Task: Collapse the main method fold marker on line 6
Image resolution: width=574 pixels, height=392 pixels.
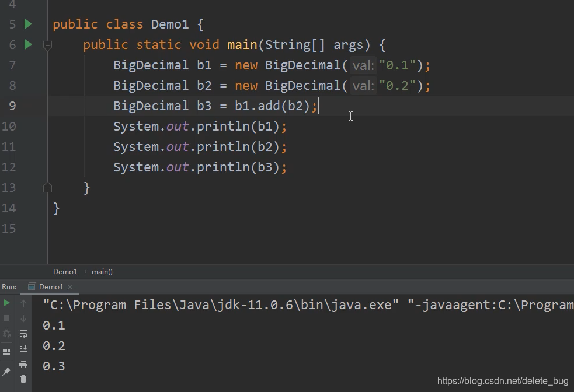Action: [47, 45]
